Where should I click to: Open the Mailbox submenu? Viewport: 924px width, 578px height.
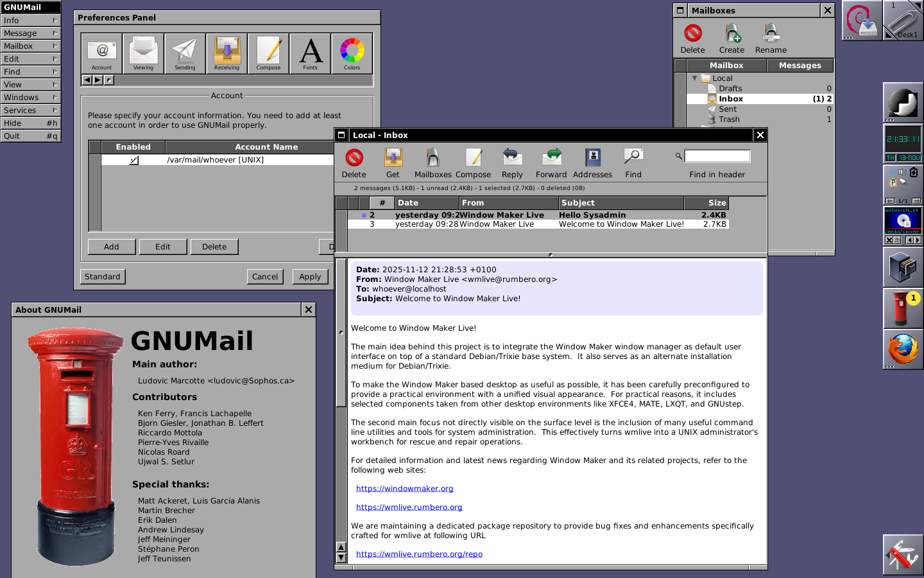[x=31, y=46]
